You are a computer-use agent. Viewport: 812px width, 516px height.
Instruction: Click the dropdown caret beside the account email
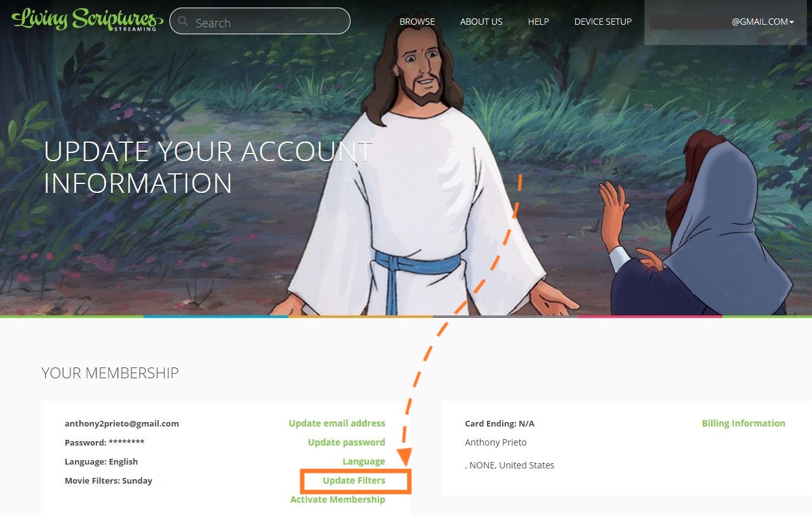point(792,22)
